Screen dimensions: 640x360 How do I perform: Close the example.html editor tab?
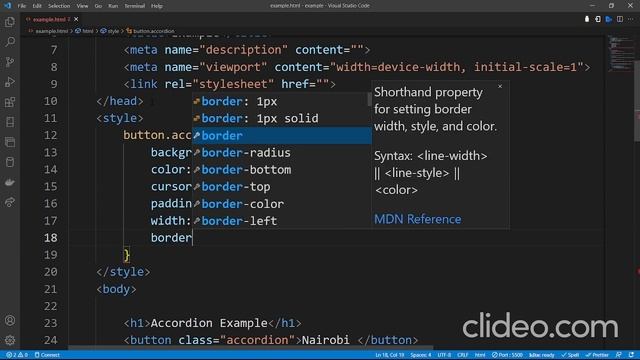(76, 19)
